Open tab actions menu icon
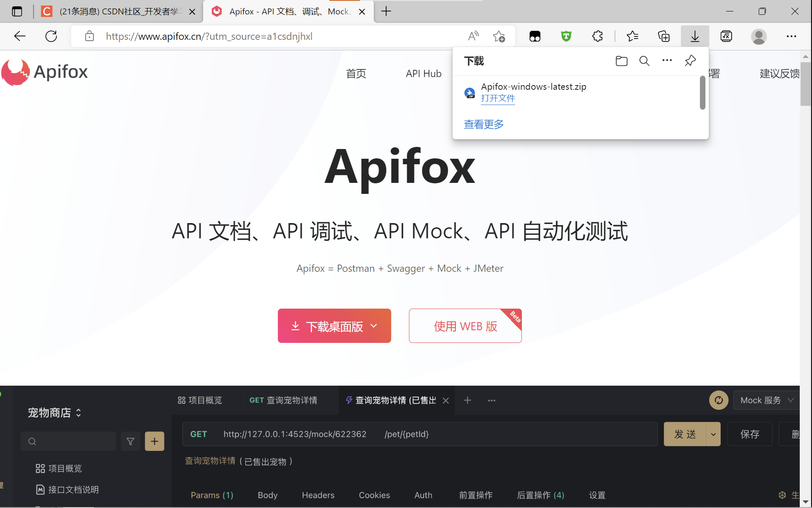The width and height of the screenshot is (812, 508). click(17, 11)
